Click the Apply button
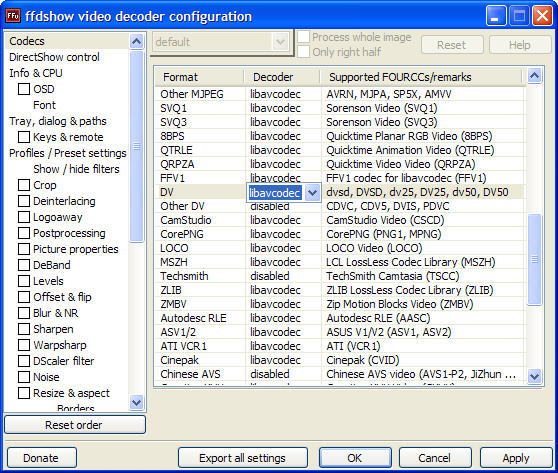The height and width of the screenshot is (473, 558). coord(516,458)
